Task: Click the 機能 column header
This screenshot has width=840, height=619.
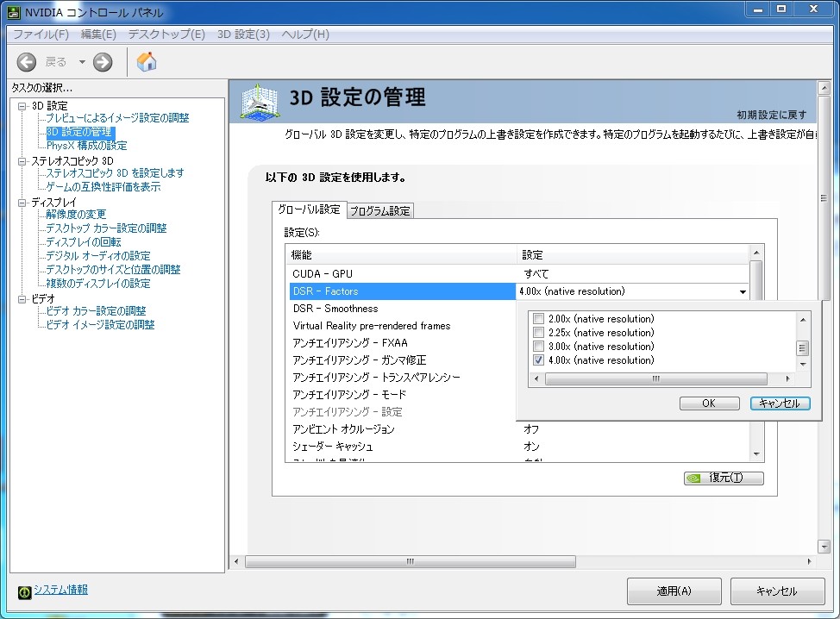Action: tap(402, 255)
